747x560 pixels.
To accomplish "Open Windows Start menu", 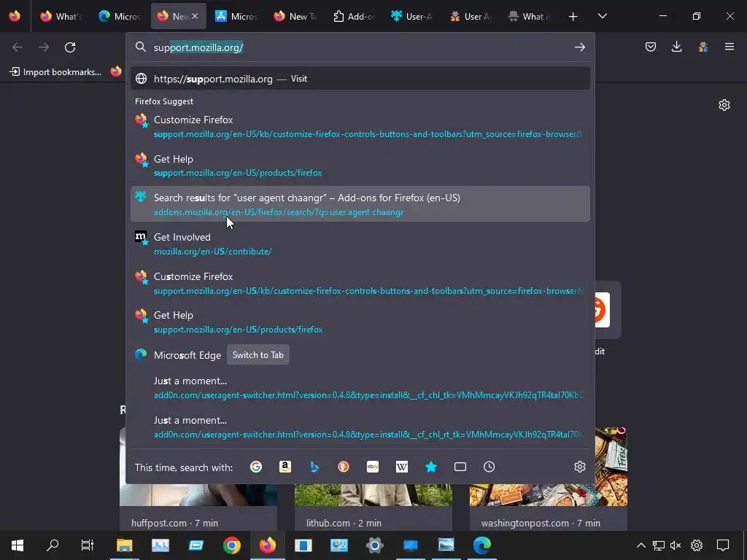I will coord(18,545).
